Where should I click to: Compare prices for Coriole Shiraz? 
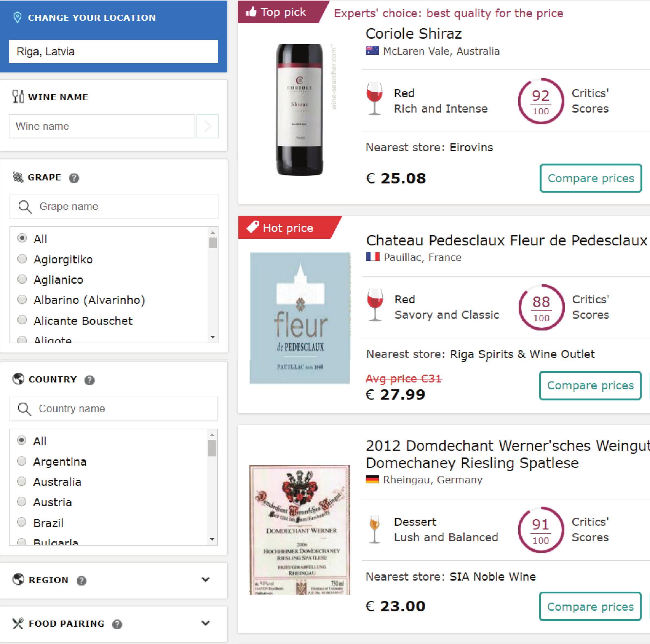pos(591,178)
